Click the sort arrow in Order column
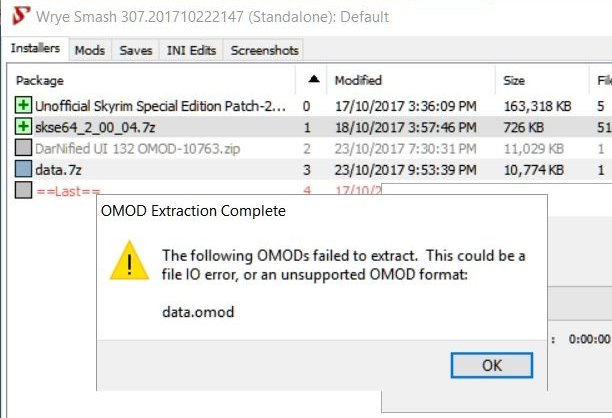 [314, 80]
